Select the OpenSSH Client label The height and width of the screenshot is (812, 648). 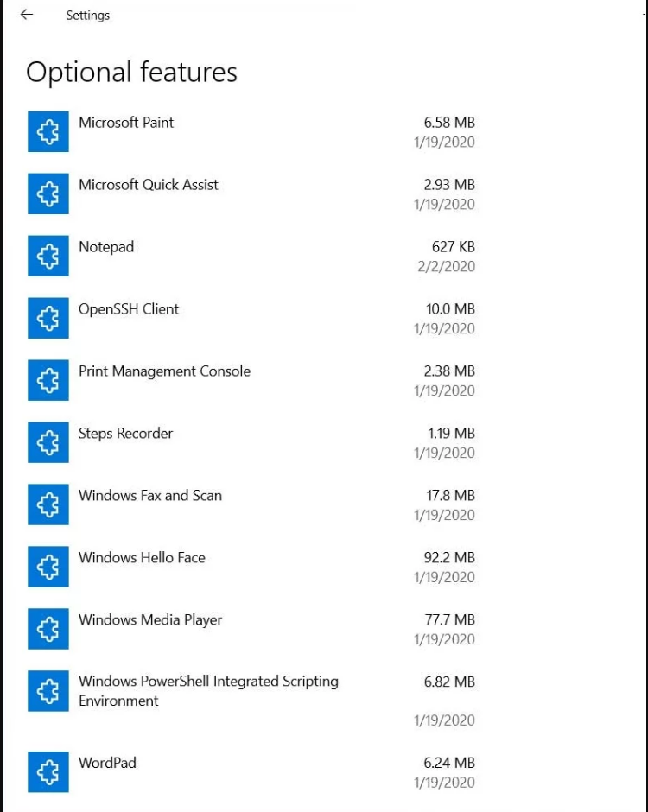tap(129, 309)
